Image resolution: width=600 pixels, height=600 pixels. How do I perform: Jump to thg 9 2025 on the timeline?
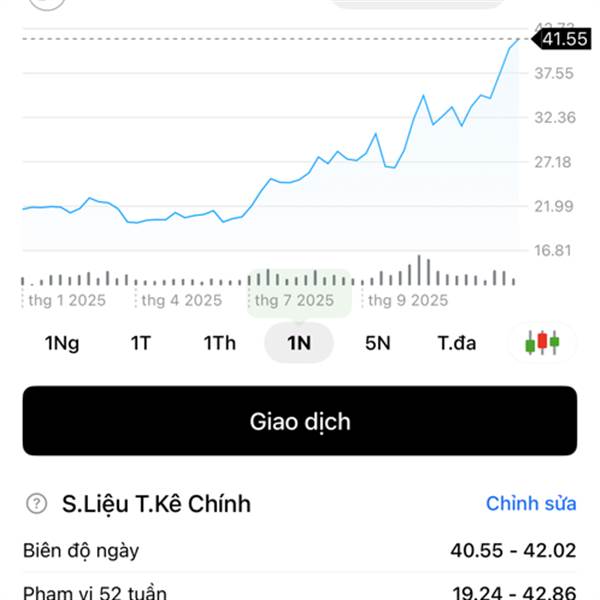(x=409, y=299)
